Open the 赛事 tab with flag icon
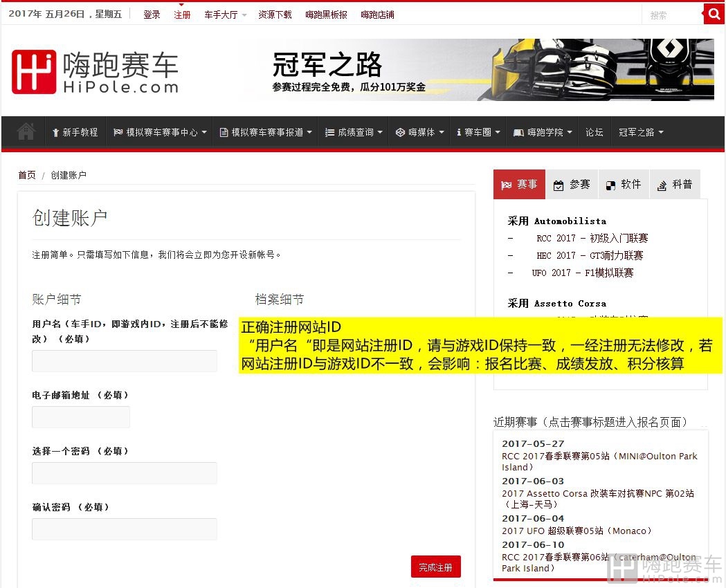 (519, 185)
